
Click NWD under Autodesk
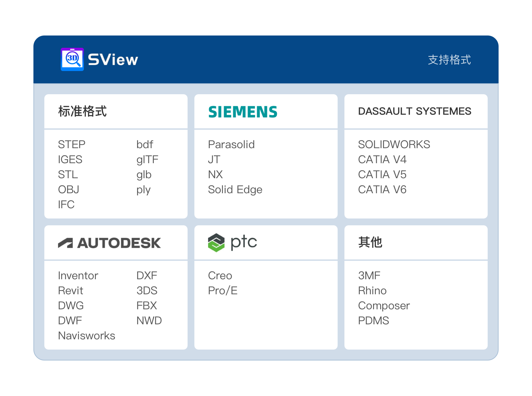149,321
